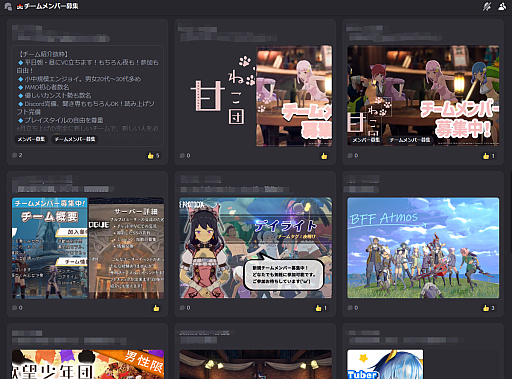Viewport: 512px width, 379px height.
Task: Click メンバー募集 tag on the bar scene post
Action: tap(366, 140)
